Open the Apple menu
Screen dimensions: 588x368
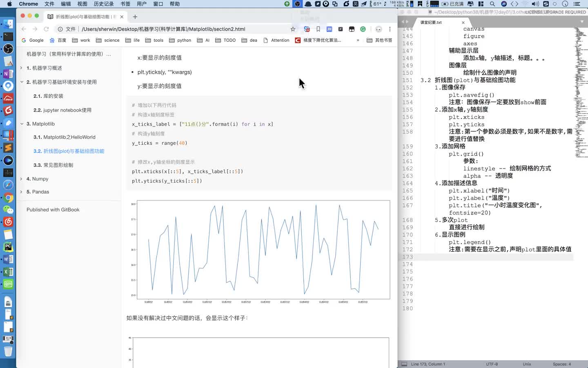[9, 4]
